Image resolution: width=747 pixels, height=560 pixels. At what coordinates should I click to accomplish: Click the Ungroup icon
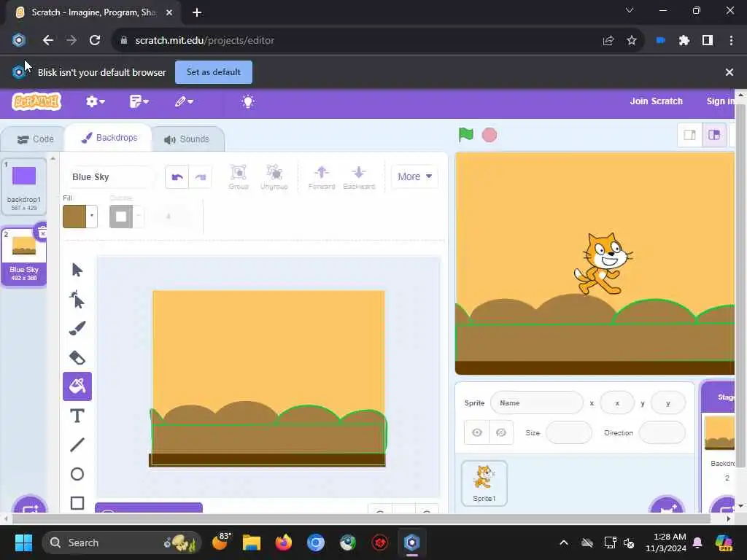(274, 176)
